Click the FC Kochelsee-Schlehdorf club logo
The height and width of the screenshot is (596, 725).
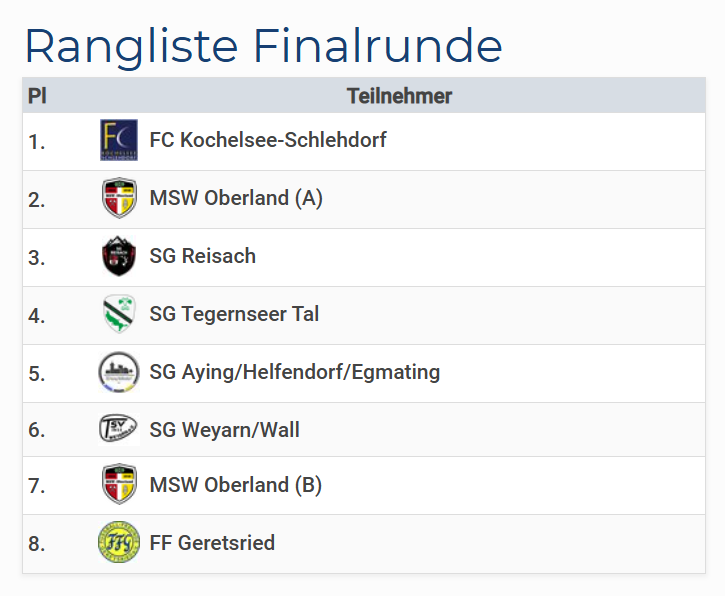(119, 141)
